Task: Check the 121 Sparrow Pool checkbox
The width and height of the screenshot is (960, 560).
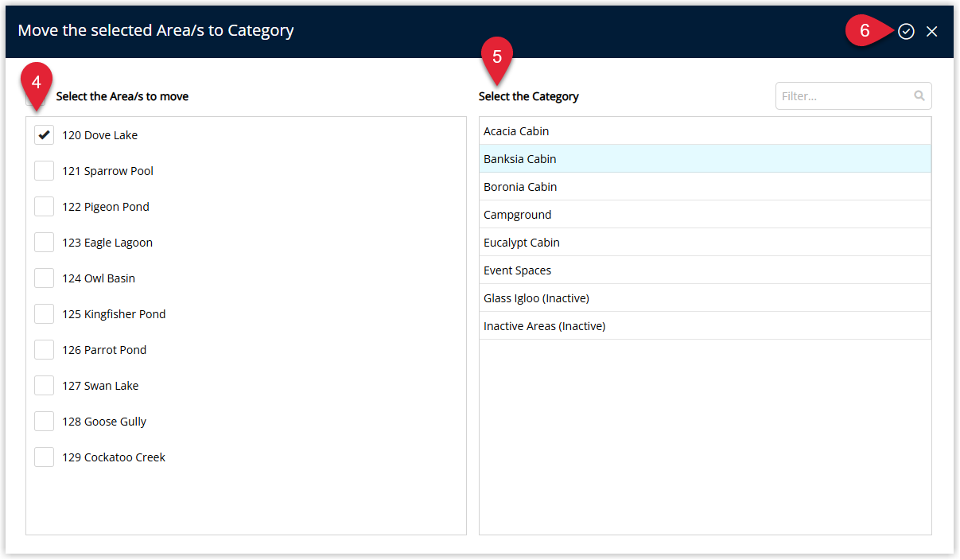Action: [x=44, y=171]
